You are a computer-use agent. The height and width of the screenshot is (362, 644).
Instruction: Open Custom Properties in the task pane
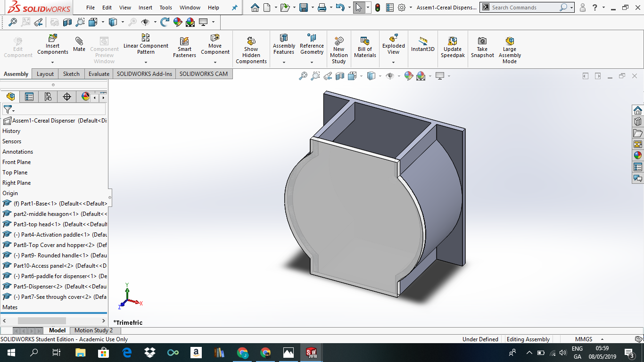click(638, 167)
